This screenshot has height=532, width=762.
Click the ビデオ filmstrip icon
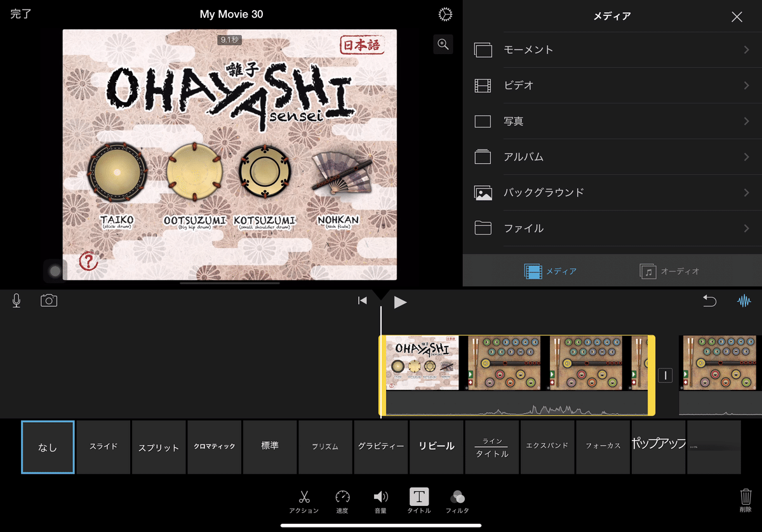(483, 86)
